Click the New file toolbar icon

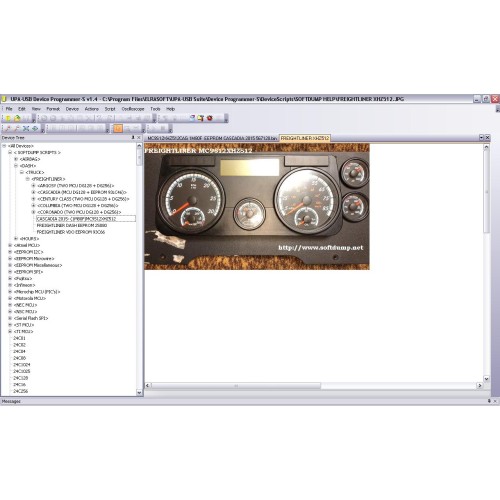coord(8,118)
